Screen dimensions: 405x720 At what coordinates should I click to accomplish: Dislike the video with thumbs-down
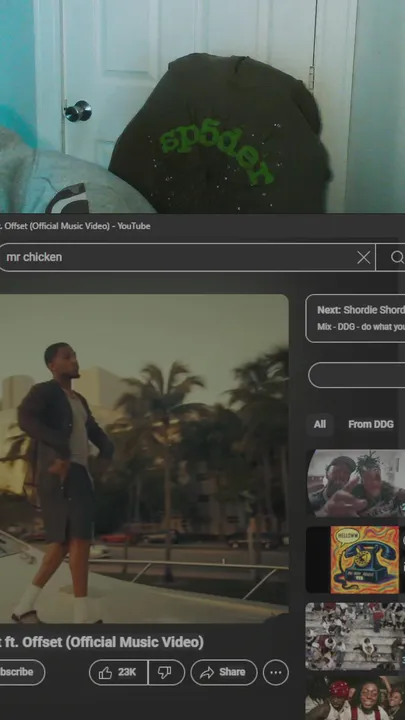coord(166,672)
